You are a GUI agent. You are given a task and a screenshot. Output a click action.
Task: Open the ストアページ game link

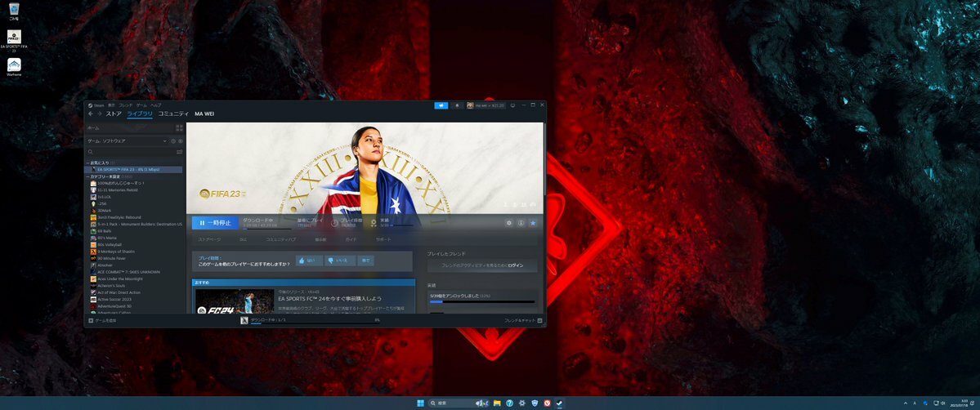(x=209, y=239)
